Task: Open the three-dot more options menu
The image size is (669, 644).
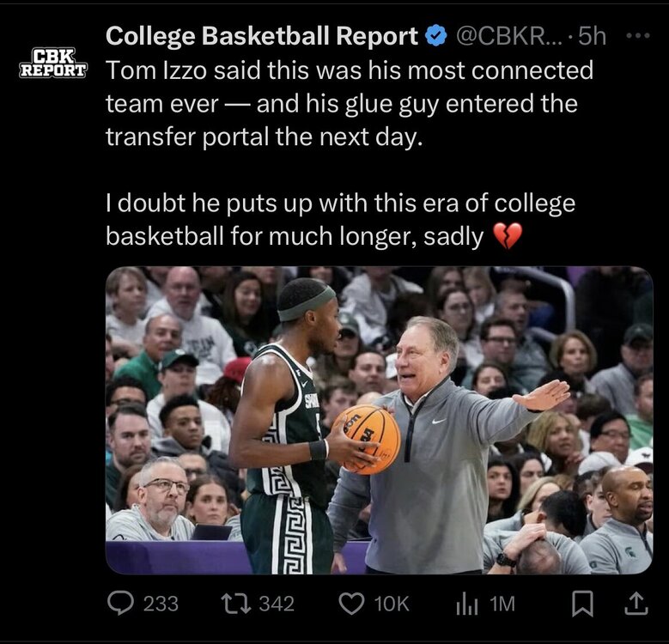Action: coord(639,36)
